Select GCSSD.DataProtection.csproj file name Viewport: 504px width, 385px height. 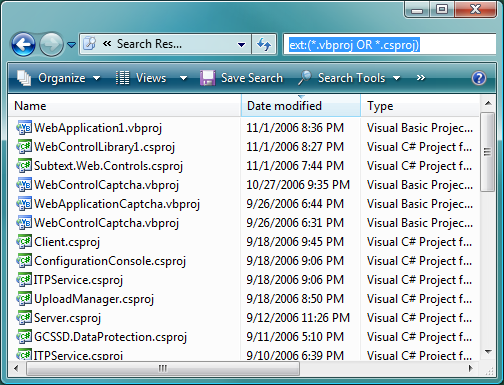[110, 337]
